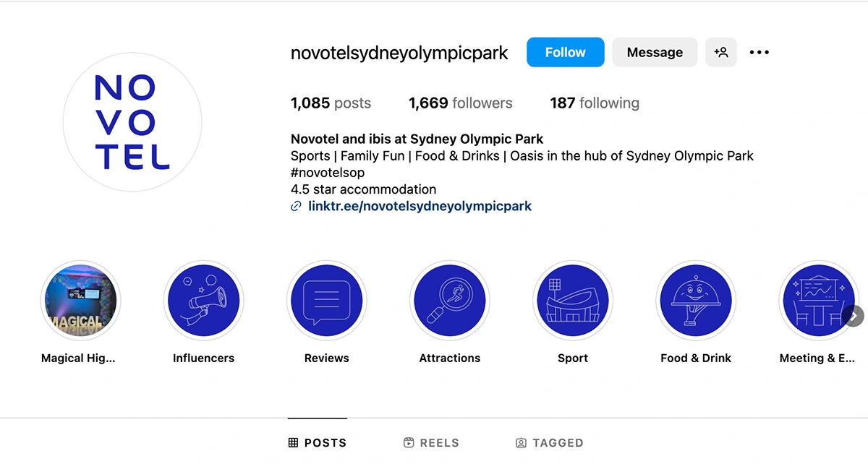Open the Influencers megaphone highlight

204,301
